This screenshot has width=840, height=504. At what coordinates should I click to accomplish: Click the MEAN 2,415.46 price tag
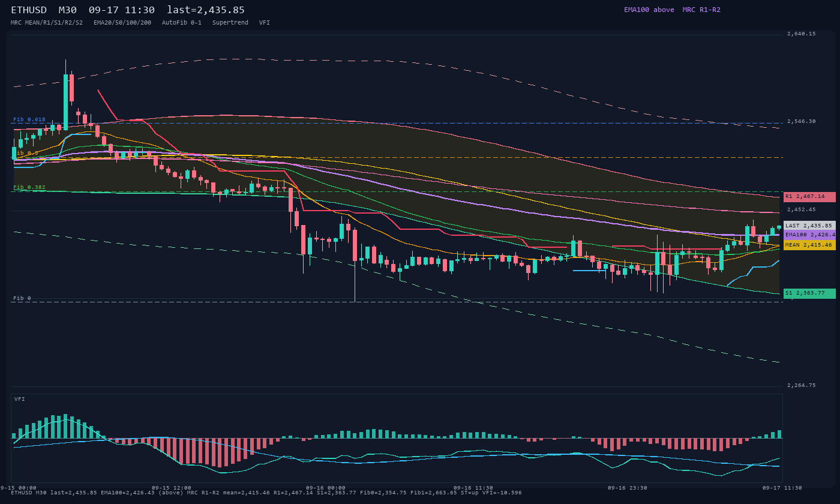(809, 245)
